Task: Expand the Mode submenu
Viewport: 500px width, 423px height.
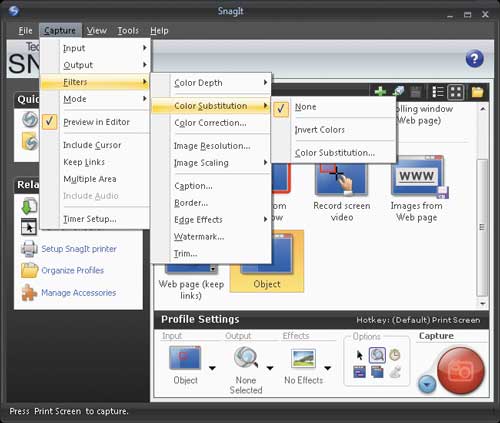Action: [x=95, y=99]
